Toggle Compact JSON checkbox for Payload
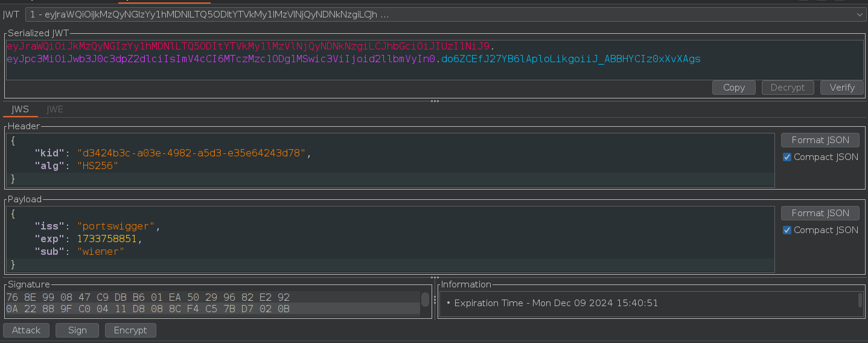Viewport: 868px width, 343px height. [787, 230]
